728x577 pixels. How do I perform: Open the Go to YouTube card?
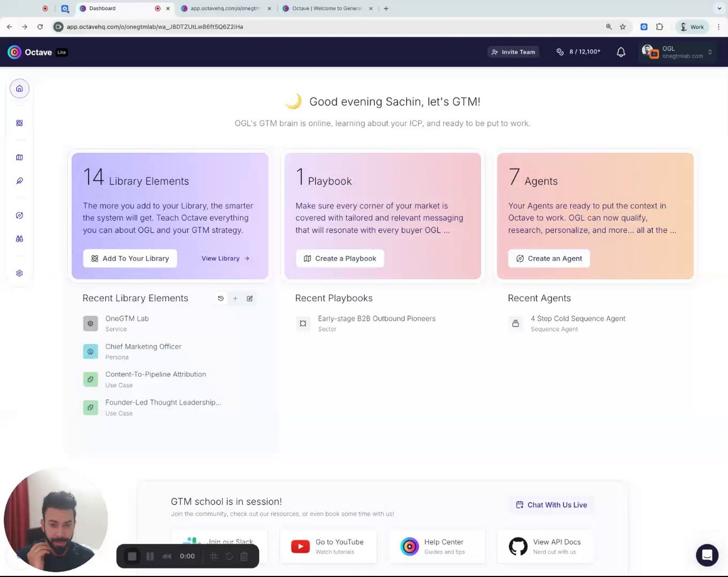click(328, 546)
